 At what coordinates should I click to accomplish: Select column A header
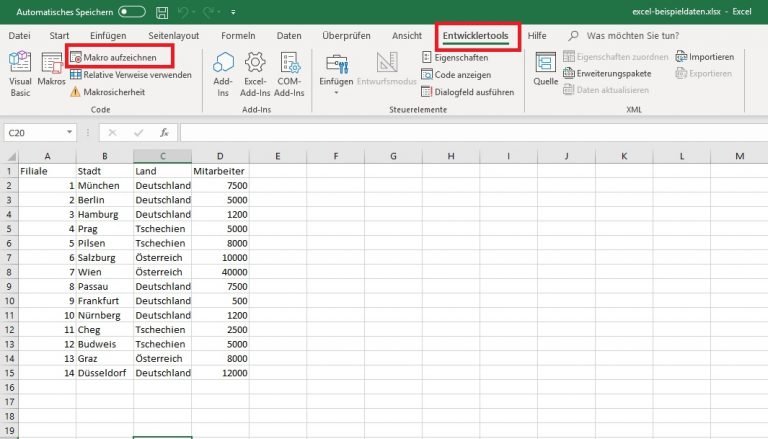[x=48, y=156]
